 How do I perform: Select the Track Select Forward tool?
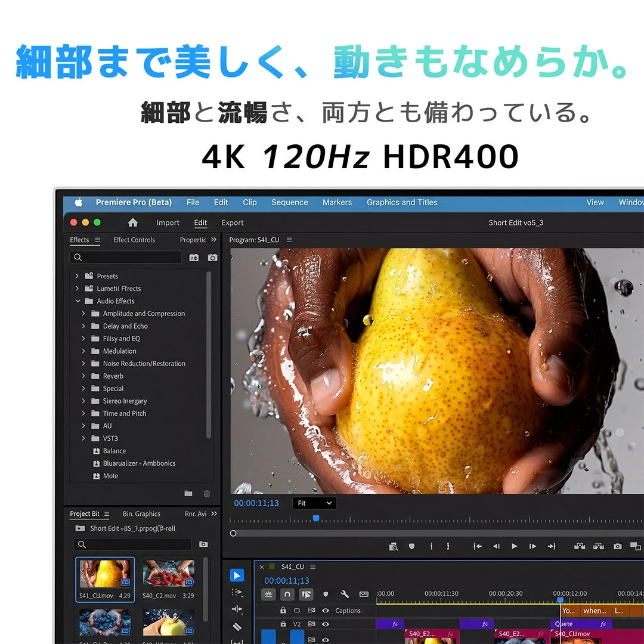(237, 592)
